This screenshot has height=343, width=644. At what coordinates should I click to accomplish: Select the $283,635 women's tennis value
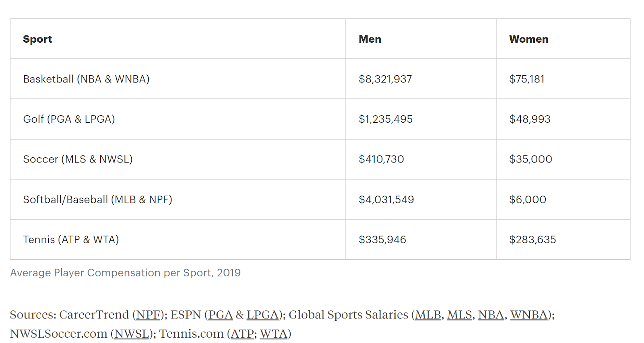coord(532,240)
